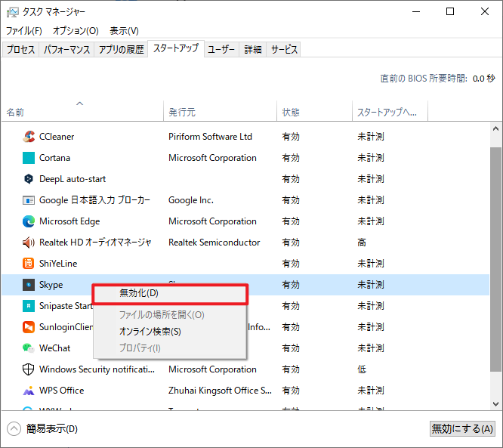Viewport: 503px width, 448px height.
Task: Click the DeepL auto-start icon
Action: pos(29,179)
